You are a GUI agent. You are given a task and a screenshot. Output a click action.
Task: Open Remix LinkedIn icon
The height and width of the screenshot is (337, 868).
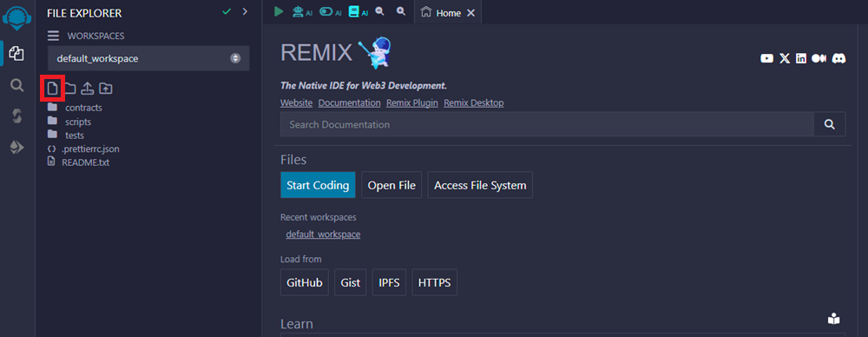801,58
